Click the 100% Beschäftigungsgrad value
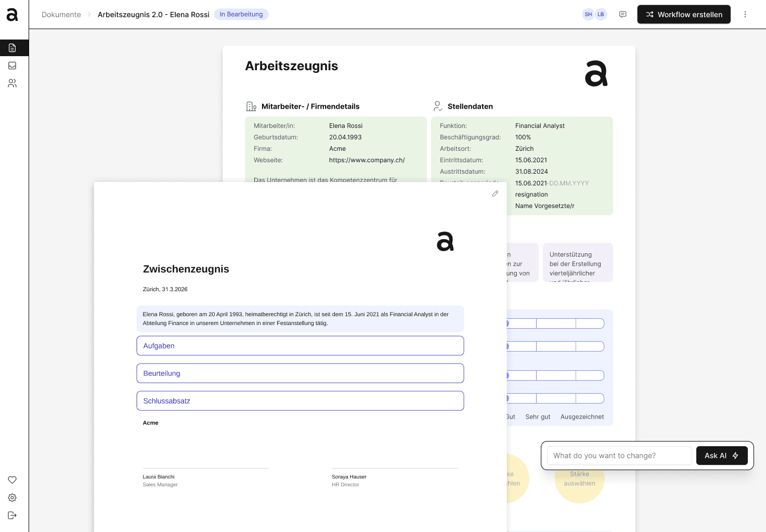 523,137
